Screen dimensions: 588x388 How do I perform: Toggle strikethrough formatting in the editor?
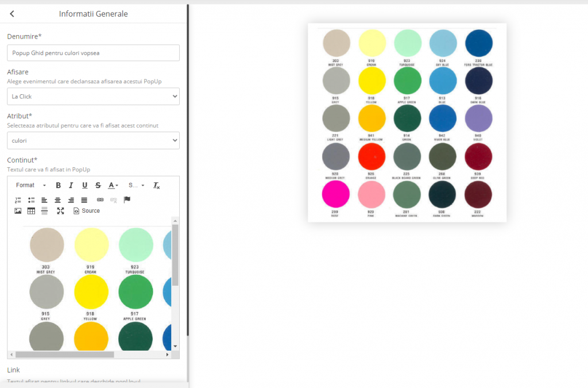coord(98,185)
